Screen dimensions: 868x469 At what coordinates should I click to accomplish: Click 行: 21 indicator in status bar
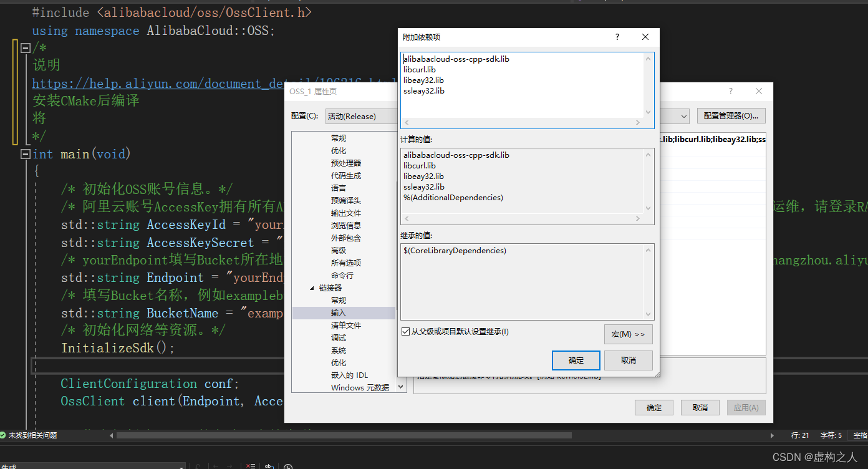pos(800,435)
